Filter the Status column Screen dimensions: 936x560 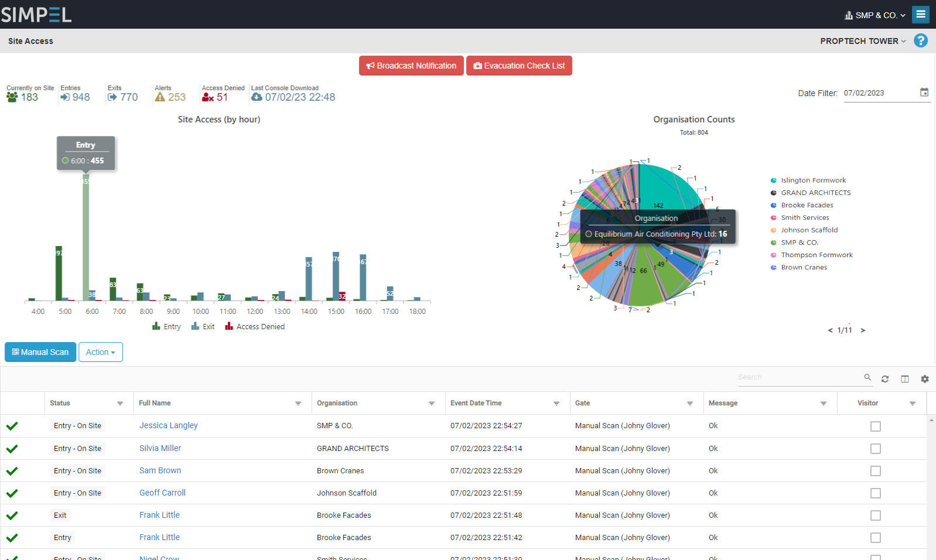(120, 404)
